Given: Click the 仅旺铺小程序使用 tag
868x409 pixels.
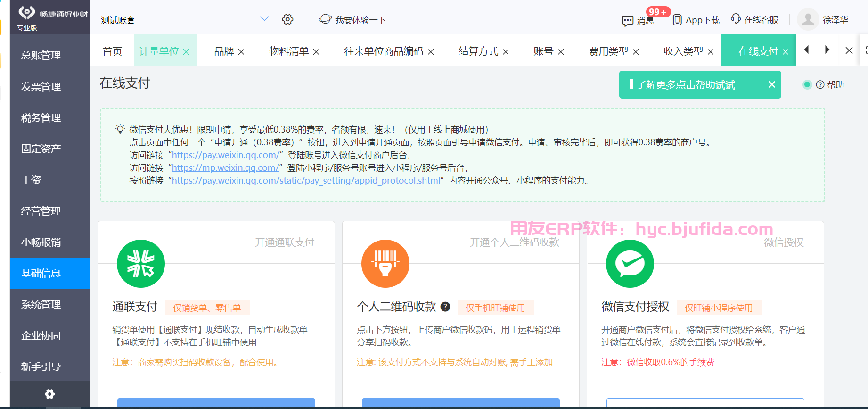Looking at the screenshot, I should coord(719,308).
